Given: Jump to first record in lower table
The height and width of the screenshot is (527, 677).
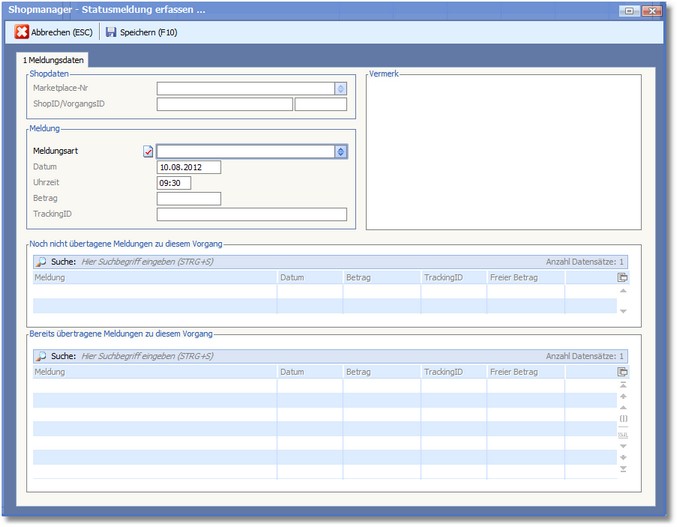Looking at the screenshot, I should [x=623, y=385].
